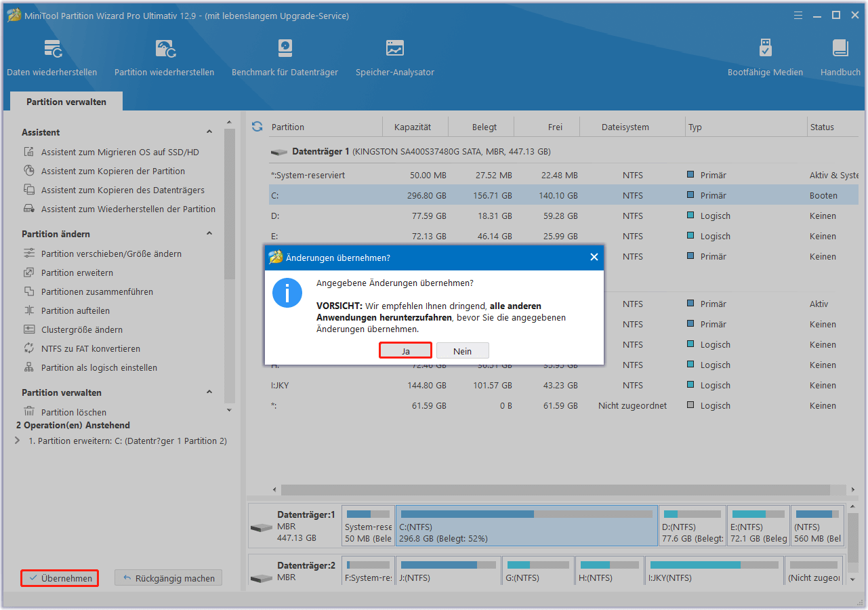This screenshot has height=610, width=868.
Task: Click the refresh icon beside Partition header
Action: tap(257, 127)
